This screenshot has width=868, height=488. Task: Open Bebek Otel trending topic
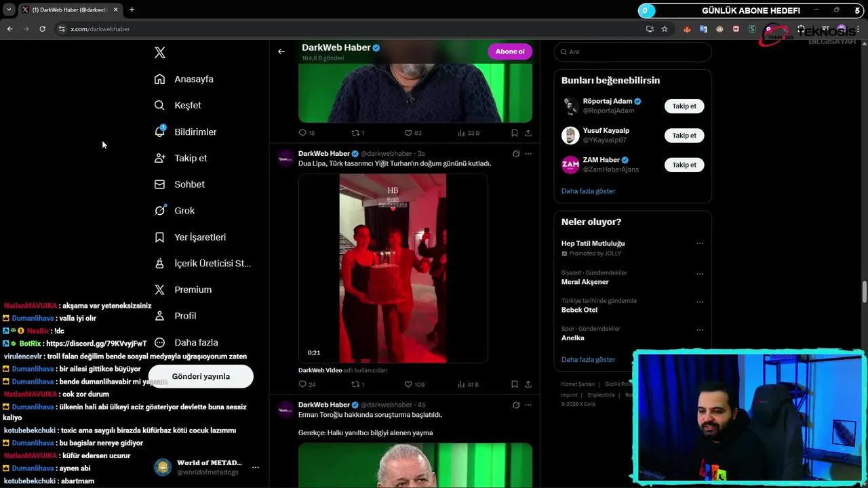coord(579,310)
